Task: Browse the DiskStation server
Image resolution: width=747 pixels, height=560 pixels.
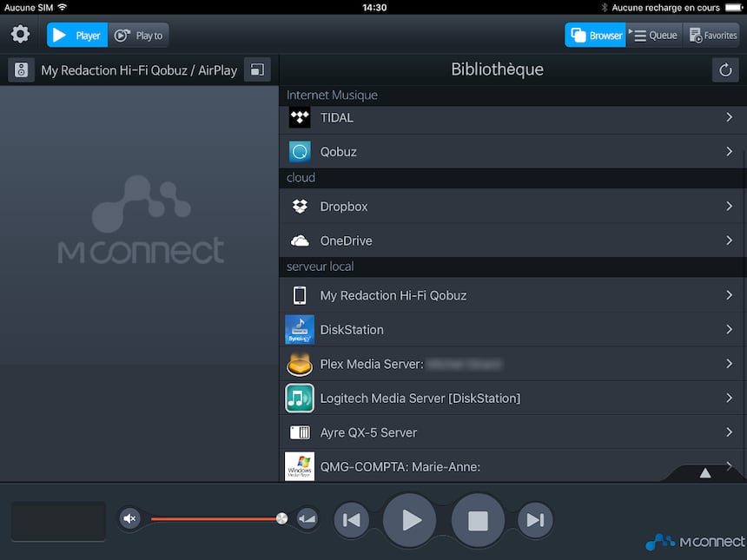Action: (x=512, y=330)
